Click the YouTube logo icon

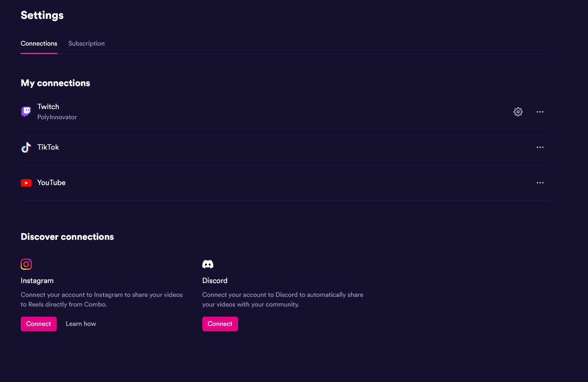pyautogui.click(x=26, y=183)
